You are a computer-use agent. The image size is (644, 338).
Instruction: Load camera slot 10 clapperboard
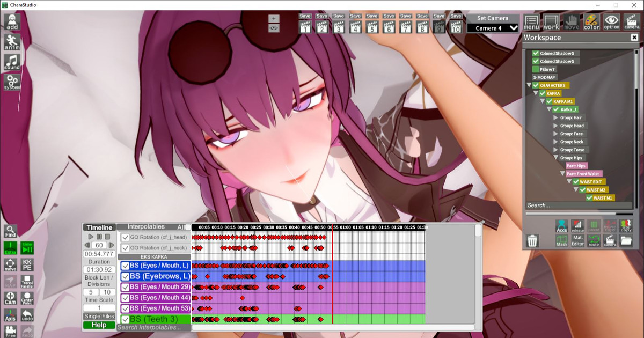pyautogui.click(x=456, y=26)
